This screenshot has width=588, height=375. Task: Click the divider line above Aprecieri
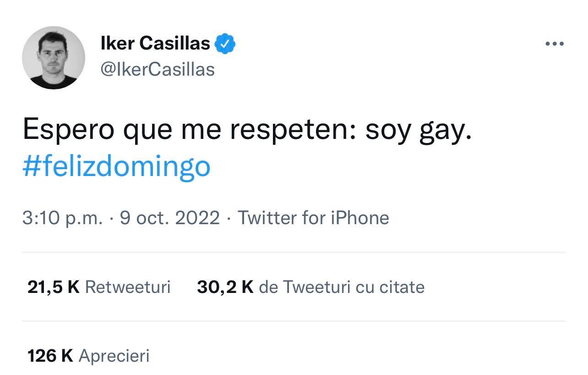[x=294, y=321]
